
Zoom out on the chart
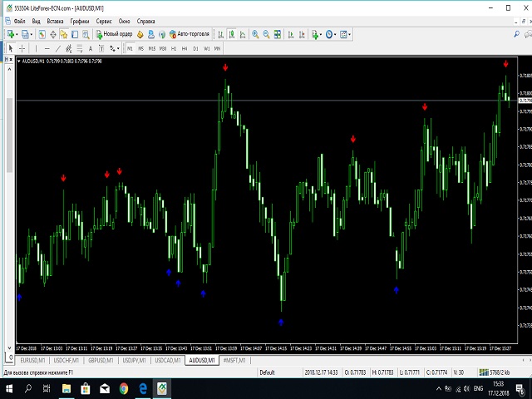266,34
